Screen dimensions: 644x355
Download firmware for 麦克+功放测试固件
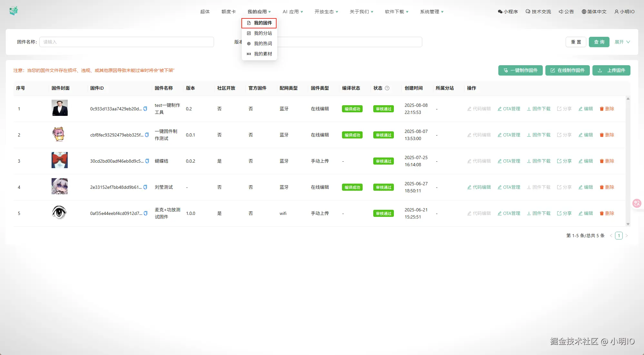[539, 213]
